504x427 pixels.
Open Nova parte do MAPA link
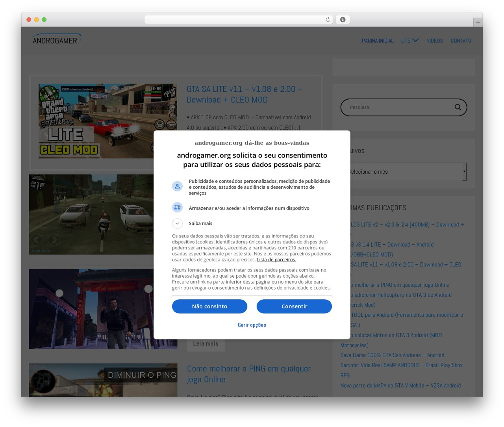(400, 386)
